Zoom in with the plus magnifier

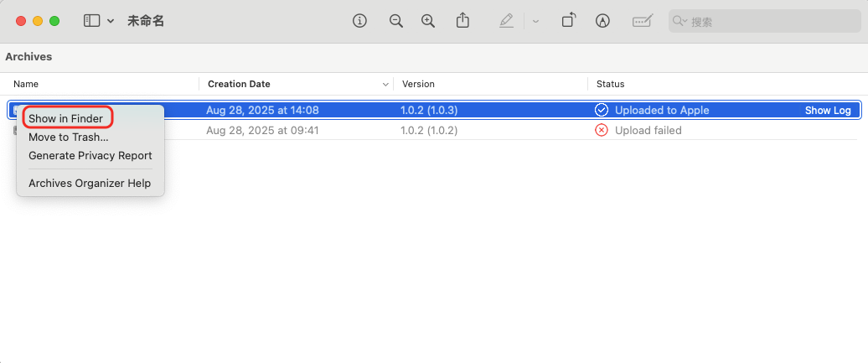[428, 21]
